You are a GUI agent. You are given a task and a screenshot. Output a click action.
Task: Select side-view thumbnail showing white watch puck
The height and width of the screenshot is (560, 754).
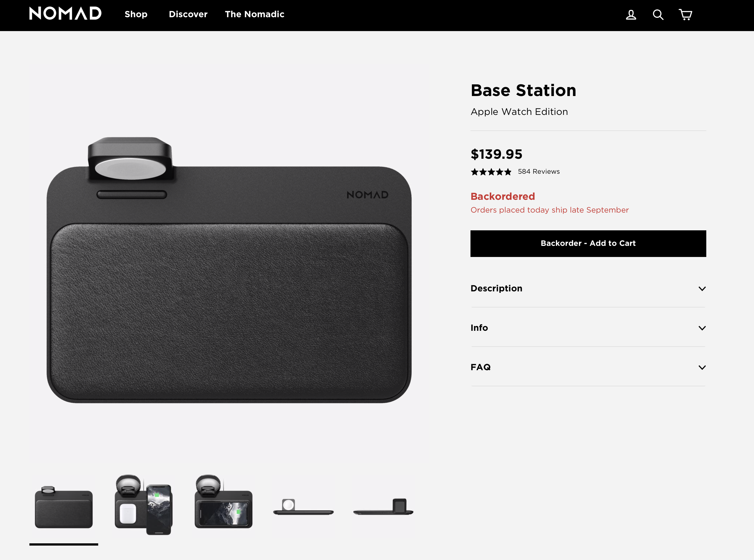coord(303,507)
